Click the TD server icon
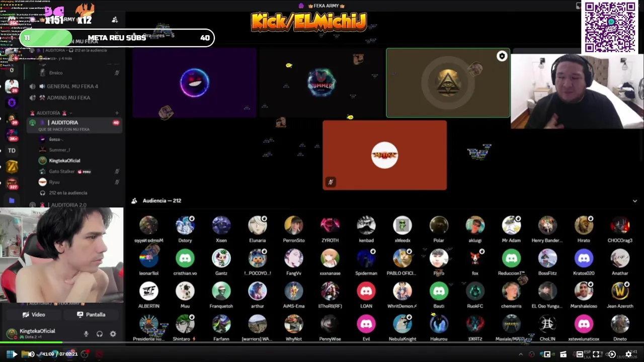The image size is (644, 362). coord(12,150)
